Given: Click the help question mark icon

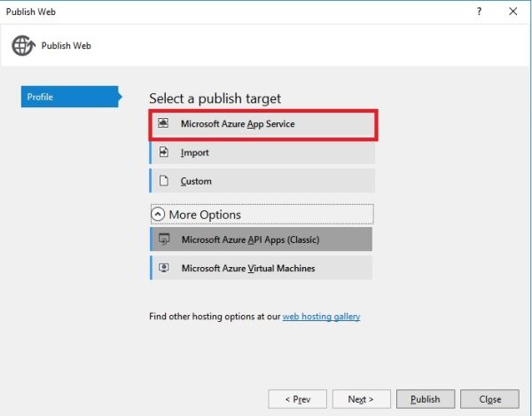Looking at the screenshot, I should pos(480,12).
